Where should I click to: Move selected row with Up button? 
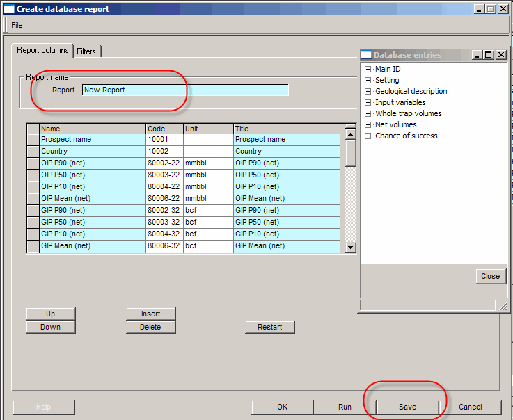pyautogui.click(x=50, y=314)
